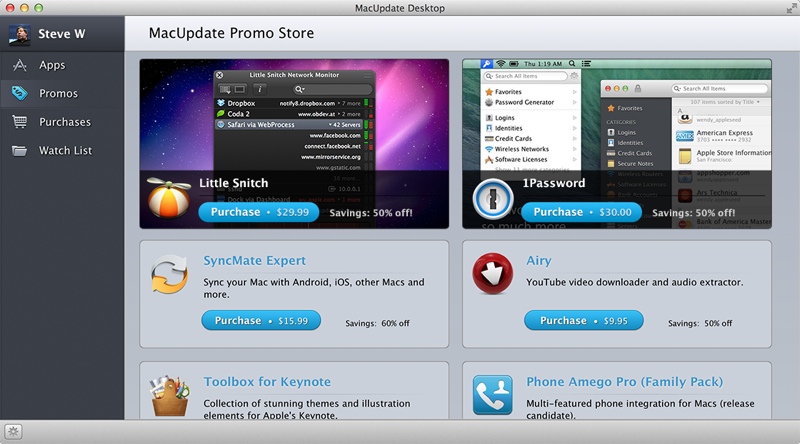The image size is (800, 444).
Task: Click Steve W profile avatar
Action: (19, 34)
